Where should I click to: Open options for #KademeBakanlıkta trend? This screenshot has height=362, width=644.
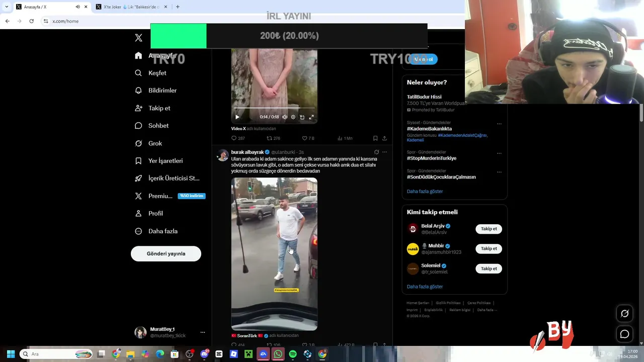tap(499, 124)
